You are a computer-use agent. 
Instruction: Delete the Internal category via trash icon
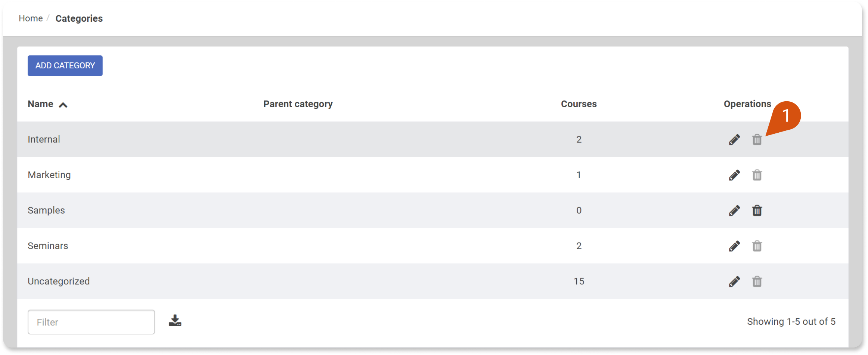pyautogui.click(x=757, y=139)
